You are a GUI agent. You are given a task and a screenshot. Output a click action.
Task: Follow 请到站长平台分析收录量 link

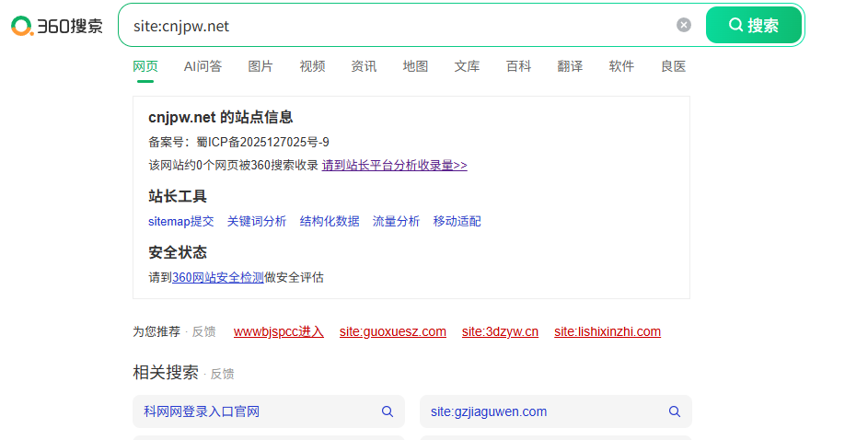(x=394, y=166)
